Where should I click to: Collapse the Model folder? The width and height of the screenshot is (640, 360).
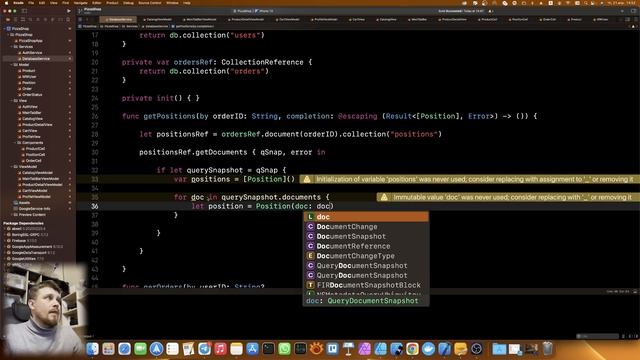[11, 65]
